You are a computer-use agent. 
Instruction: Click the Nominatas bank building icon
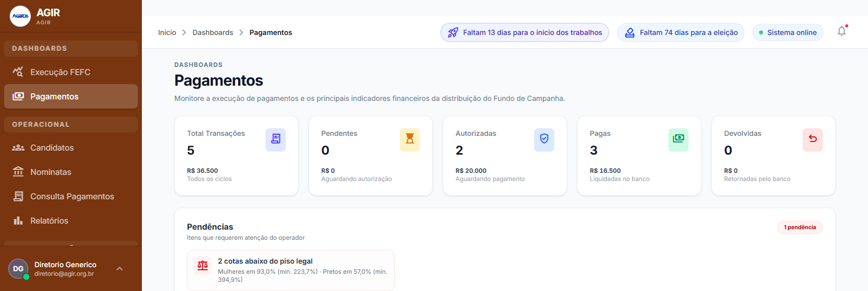coord(18,172)
